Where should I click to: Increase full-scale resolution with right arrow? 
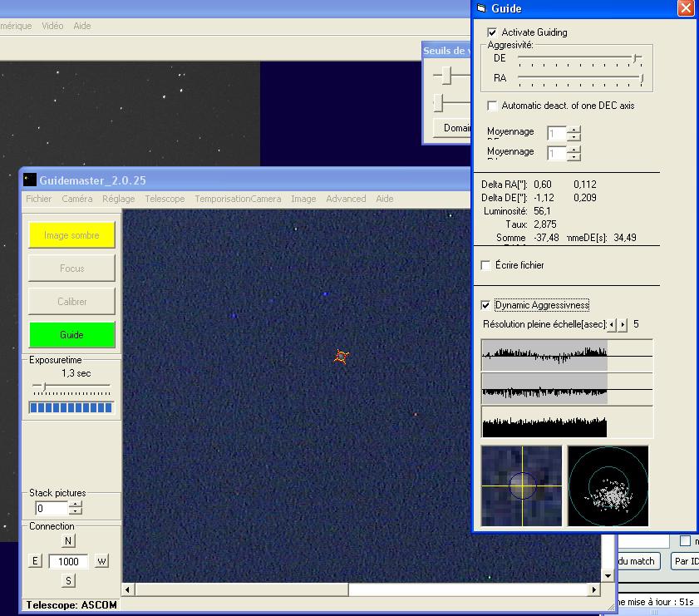pyautogui.click(x=623, y=324)
